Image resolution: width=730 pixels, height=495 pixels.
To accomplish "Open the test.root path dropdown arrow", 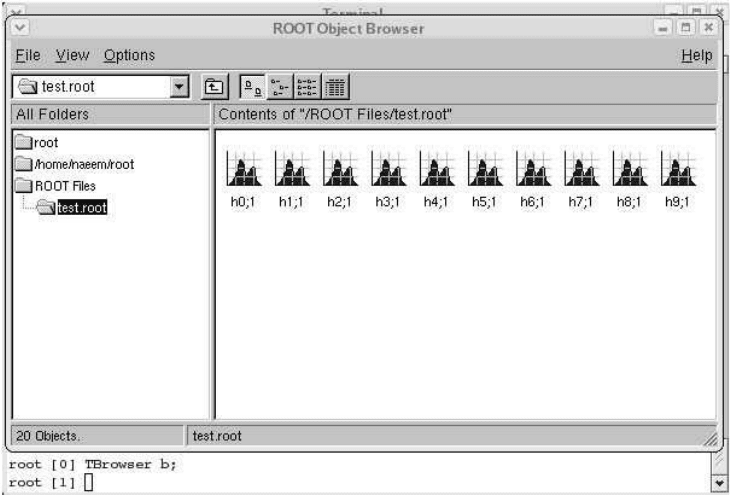I will tap(181, 87).
